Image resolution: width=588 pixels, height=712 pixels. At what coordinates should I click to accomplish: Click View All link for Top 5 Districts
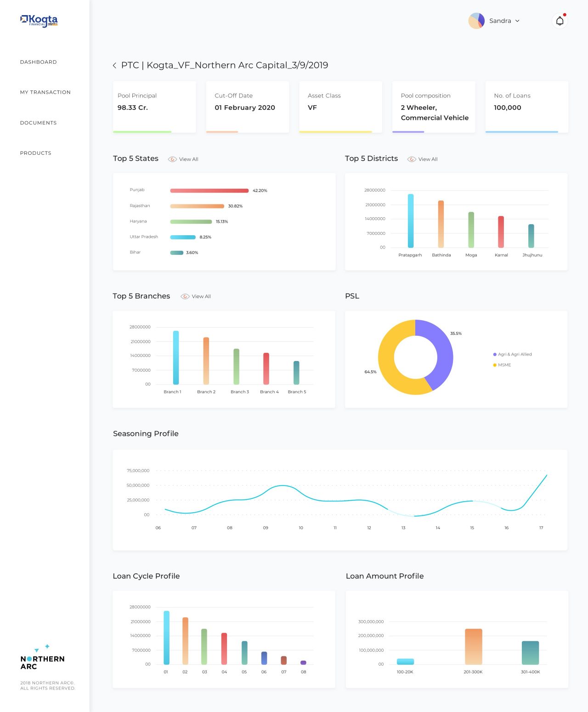[428, 159]
